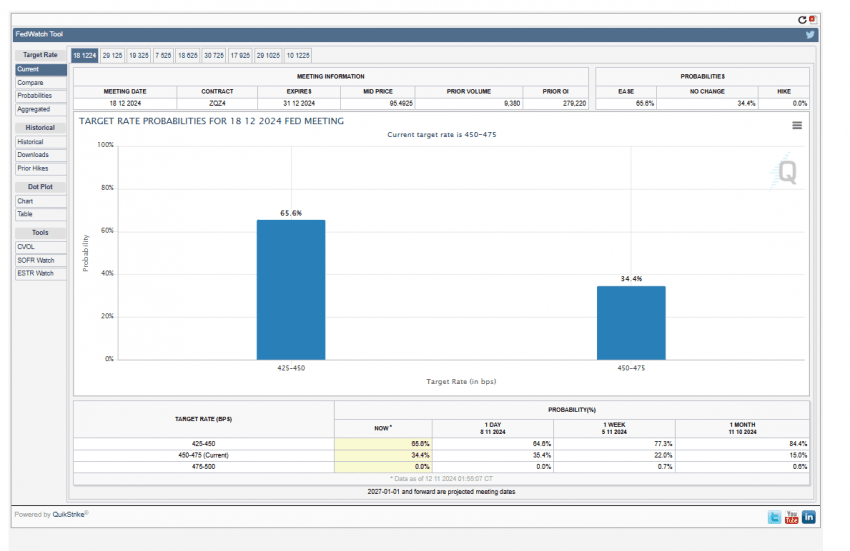Click the HIKE probability 0.0% cell

click(x=784, y=104)
